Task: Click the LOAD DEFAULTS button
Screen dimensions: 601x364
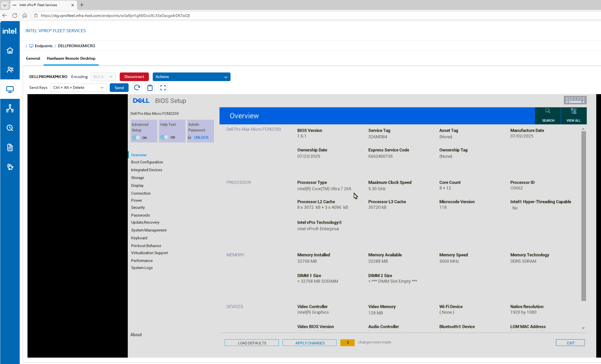Action: tap(252, 343)
